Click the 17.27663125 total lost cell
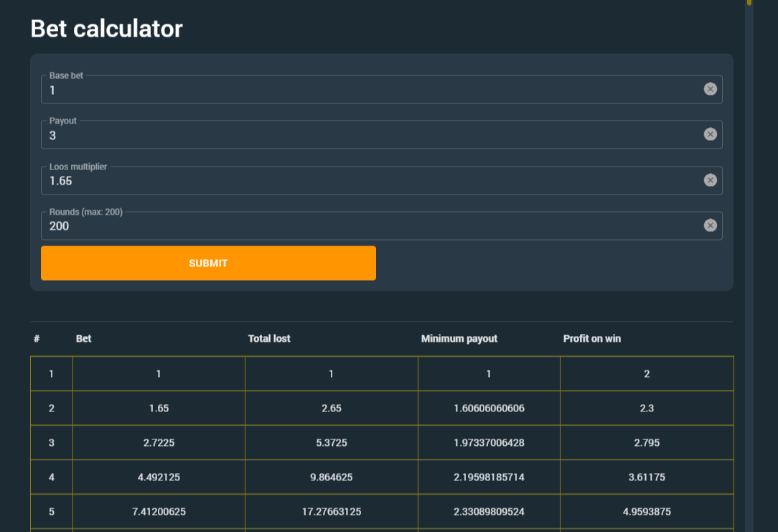 (x=331, y=512)
